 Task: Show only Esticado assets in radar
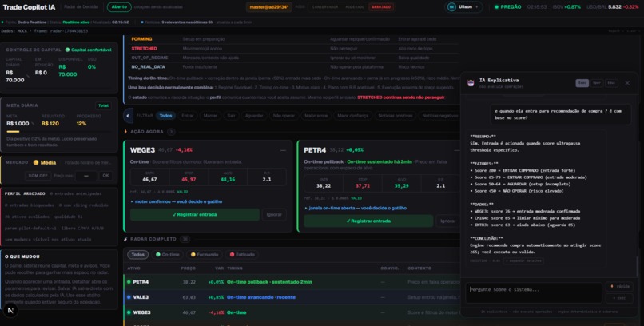pyautogui.click(x=242, y=255)
